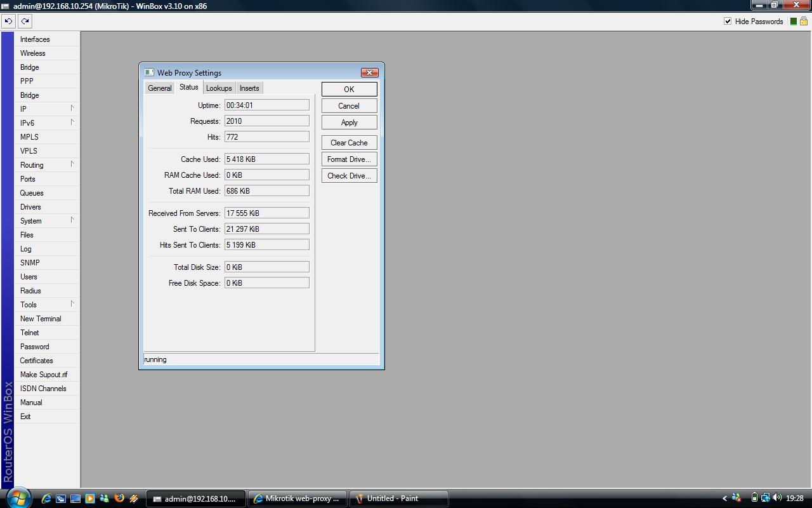Open the PPP menu item
The height and width of the screenshot is (508, 812).
(x=47, y=81)
